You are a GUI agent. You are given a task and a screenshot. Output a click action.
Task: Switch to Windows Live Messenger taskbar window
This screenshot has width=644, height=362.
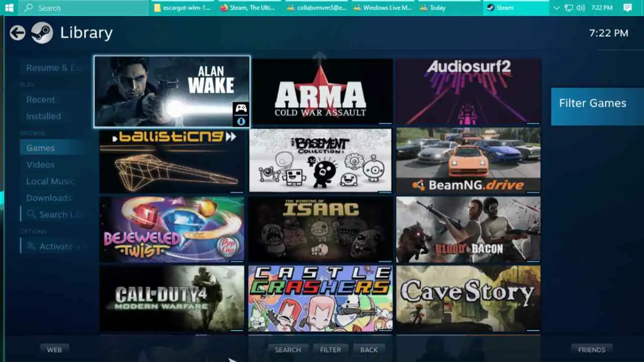click(x=383, y=8)
